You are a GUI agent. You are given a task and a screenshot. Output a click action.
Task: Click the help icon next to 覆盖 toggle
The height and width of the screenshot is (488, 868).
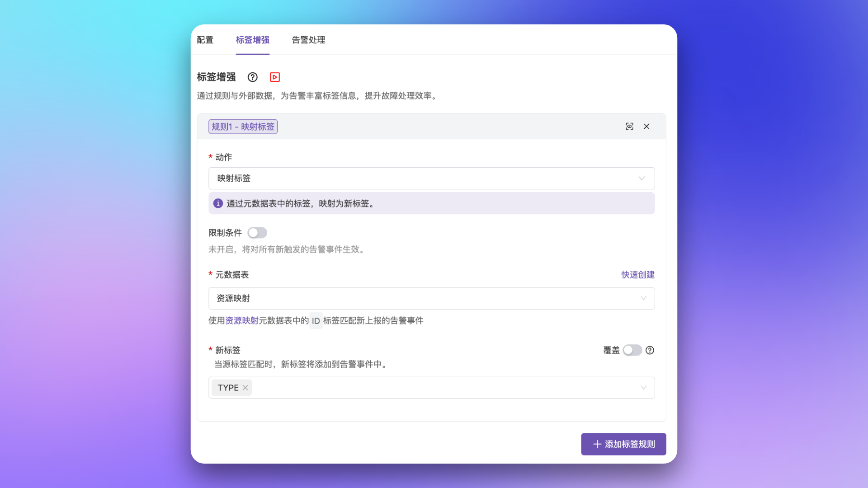coord(650,350)
